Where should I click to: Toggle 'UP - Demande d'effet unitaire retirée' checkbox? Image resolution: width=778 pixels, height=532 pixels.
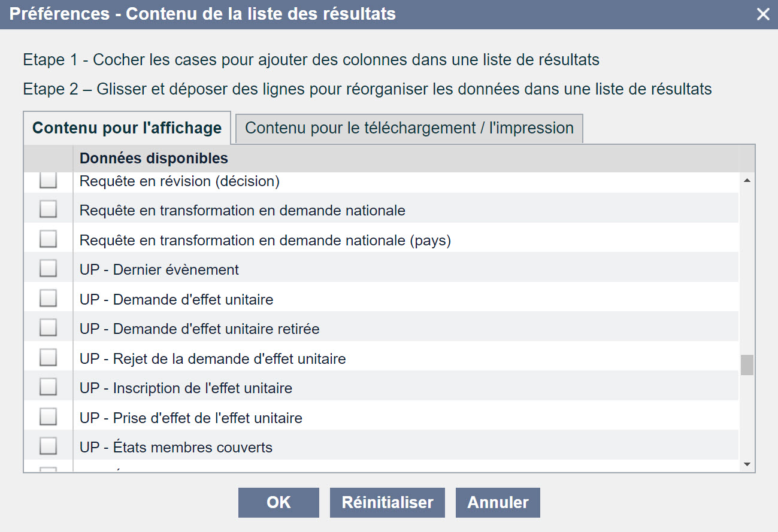(48, 328)
